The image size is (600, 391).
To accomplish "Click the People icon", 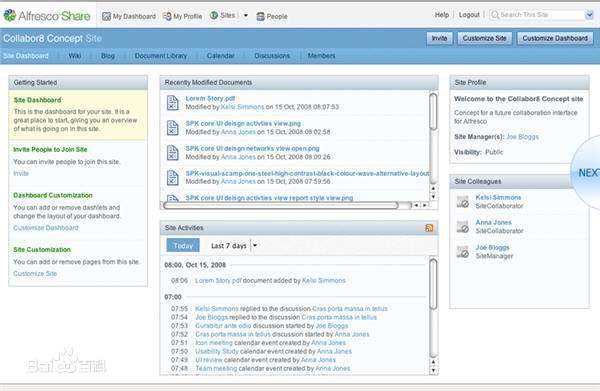I will (261, 16).
